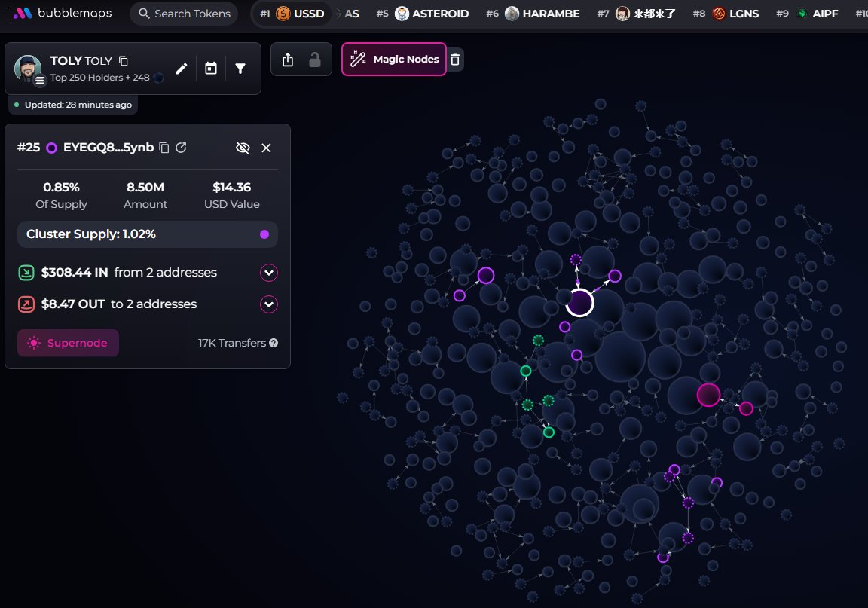Activate the Magic Nodes button
Viewport: 868px width, 608px height.
(x=393, y=59)
